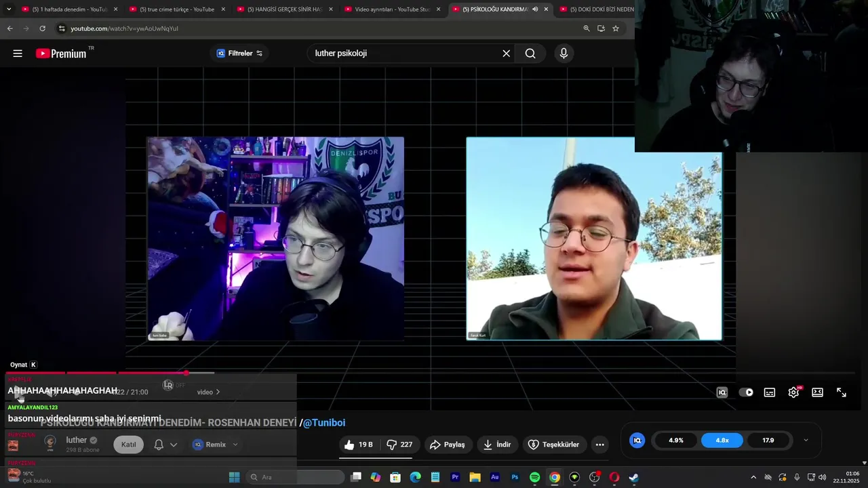Viewport: 868px width, 488px height.
Task: Click the magnifier search button
Action: pyautogui.click(x=530, y=54)
